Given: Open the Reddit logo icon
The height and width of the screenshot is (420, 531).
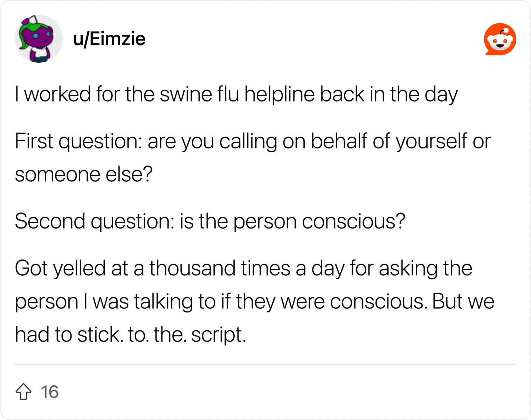Looking at the screenshot, I should [500, 39].
